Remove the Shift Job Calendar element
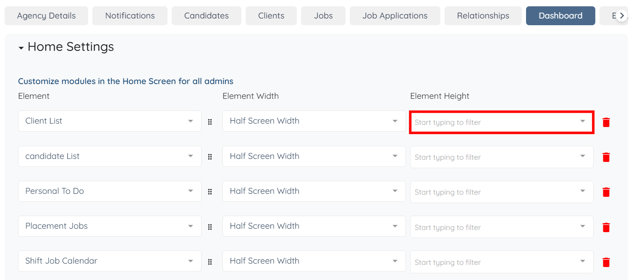Screen dimensions: 644x280 [606, 262]
